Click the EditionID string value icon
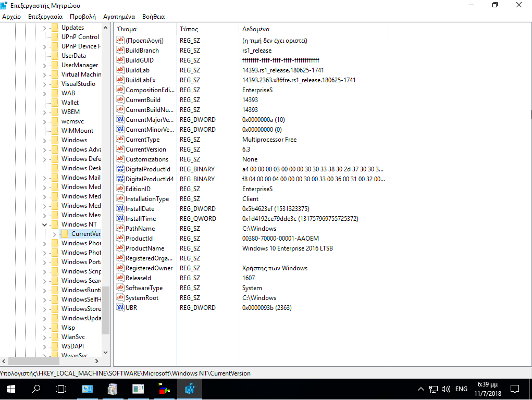 [120, 189]
